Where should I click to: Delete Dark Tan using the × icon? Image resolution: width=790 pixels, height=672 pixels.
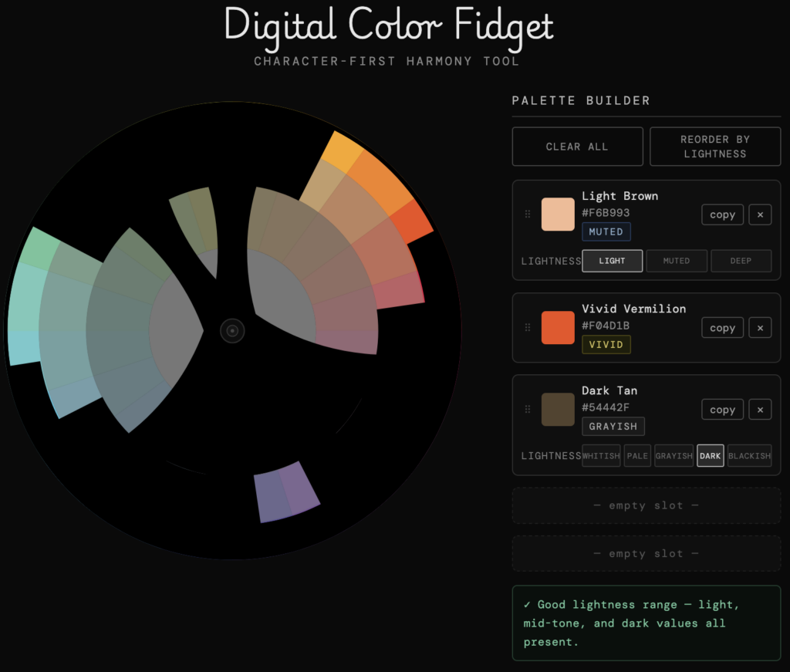pos(760,410)
